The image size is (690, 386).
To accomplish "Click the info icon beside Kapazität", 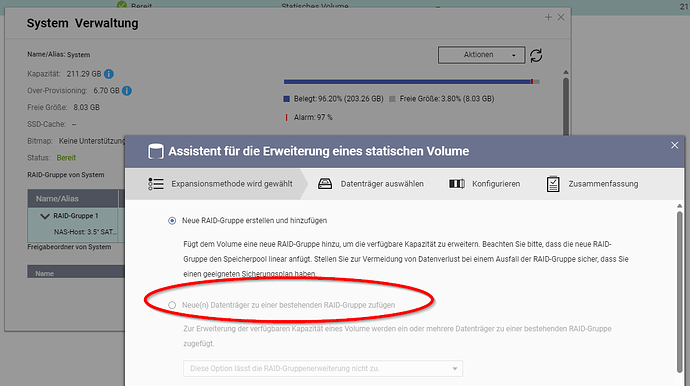I will 109,74.
